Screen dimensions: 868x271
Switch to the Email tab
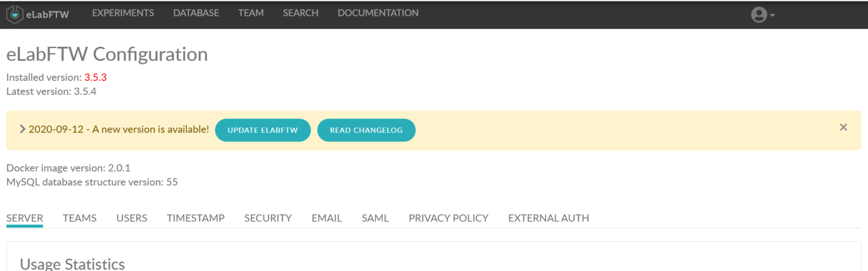point(327,218)
